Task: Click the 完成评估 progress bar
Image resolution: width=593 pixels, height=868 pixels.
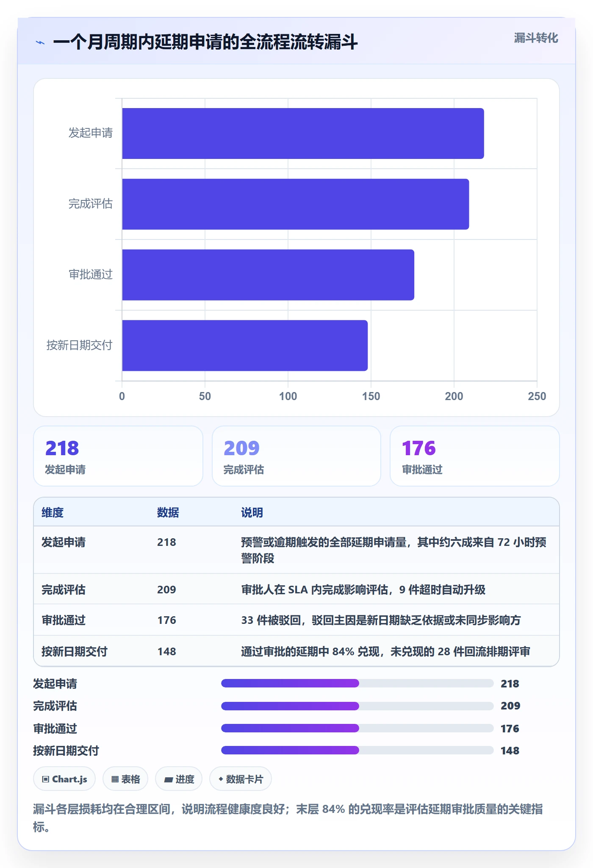Action: (x=357, y=706)
